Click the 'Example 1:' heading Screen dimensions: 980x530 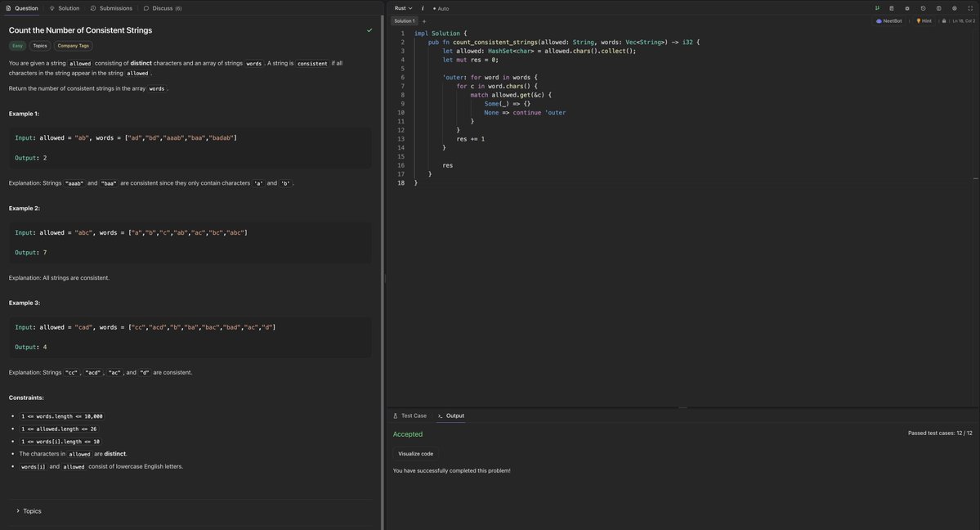[24, 114]
